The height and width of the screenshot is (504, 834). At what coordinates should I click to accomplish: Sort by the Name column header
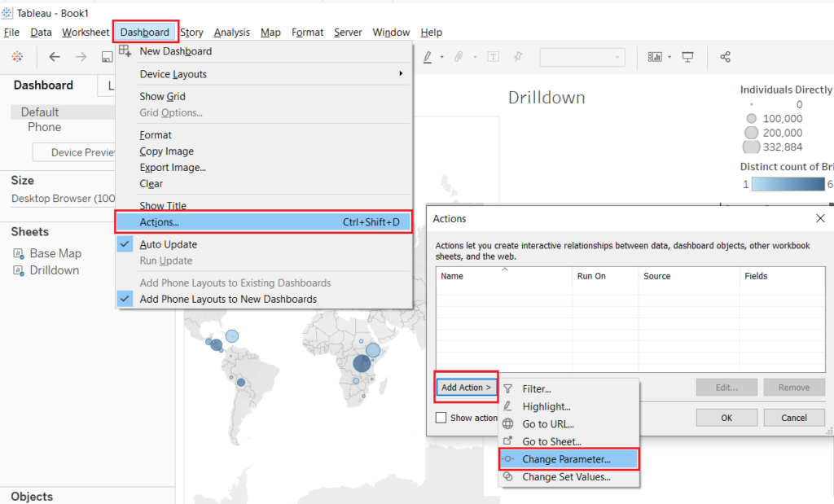pos(504,276)
